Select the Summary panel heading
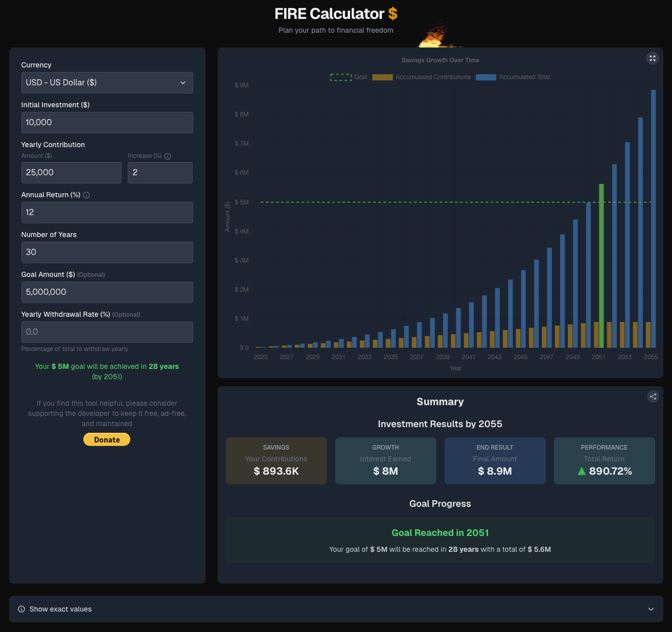 click(440, 402)
